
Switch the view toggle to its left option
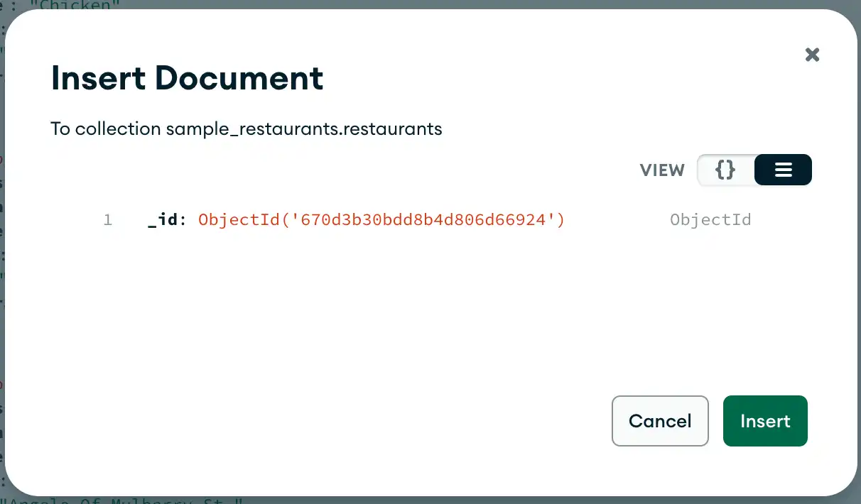[x=725, y=170]
